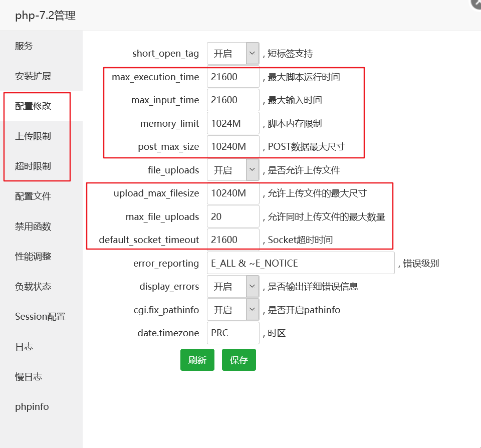481x448 pixels.
Task: Click the upload_max_filesize label
Action: [156, 193]
